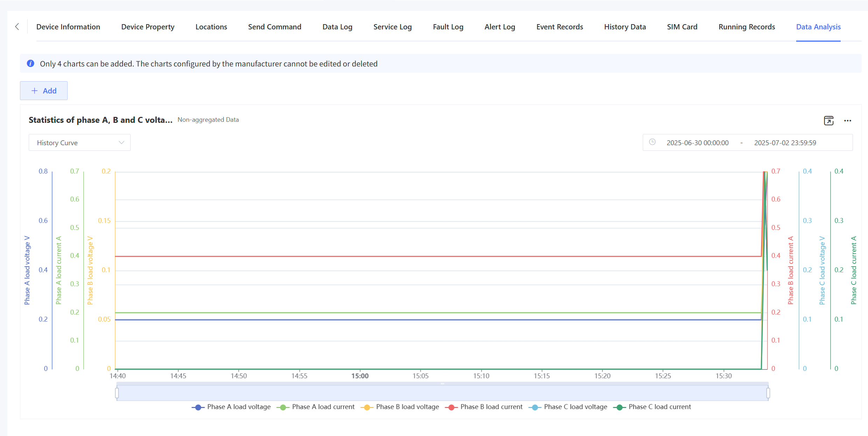Click the right zoom slider handle

[x=768, y=393]
